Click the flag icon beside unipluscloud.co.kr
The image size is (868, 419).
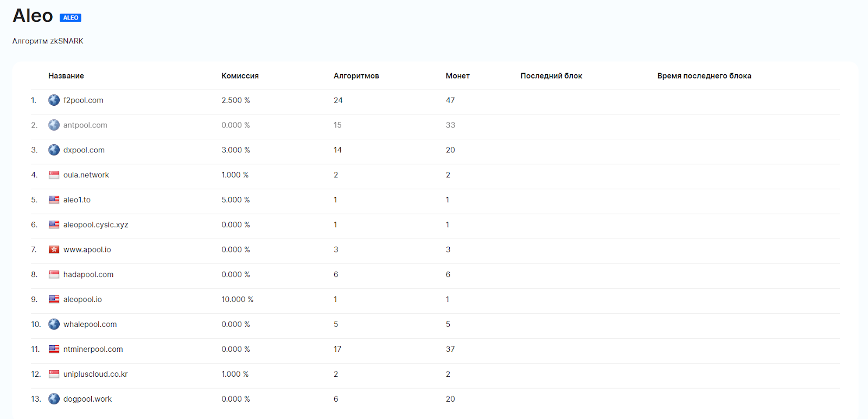[54, 375]
